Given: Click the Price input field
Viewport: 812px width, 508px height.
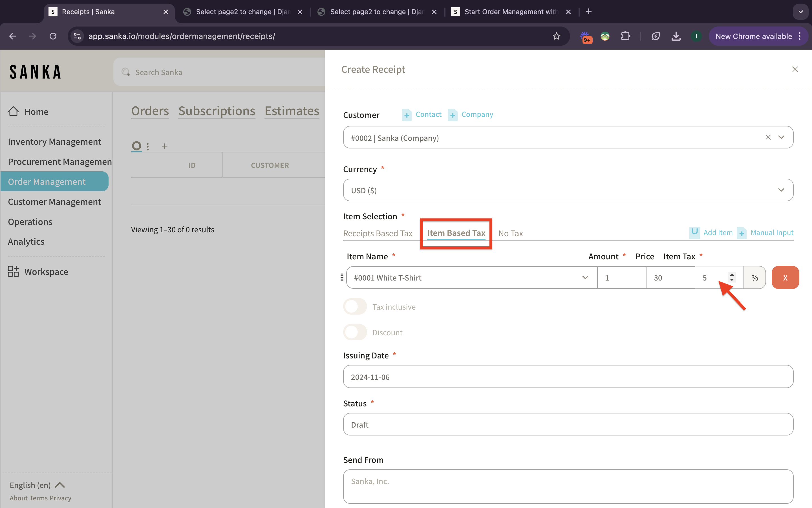Looking at the screenshot, I should tap(670, 277).
